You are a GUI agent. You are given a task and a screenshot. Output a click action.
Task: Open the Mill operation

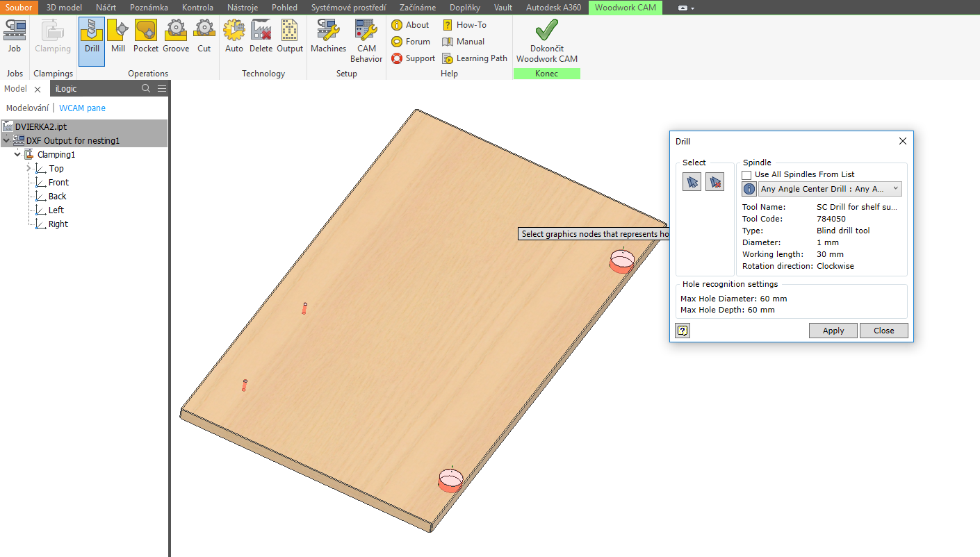click(x=117, y=40)
